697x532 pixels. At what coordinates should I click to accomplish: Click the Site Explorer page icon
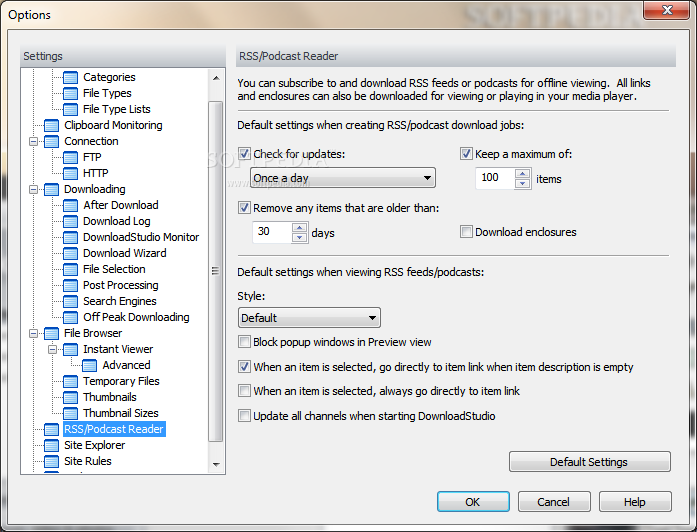tap(51, 445)
